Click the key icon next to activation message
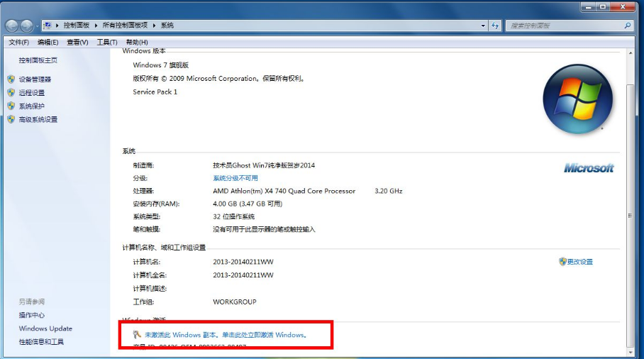 click(x=136, y=334)
